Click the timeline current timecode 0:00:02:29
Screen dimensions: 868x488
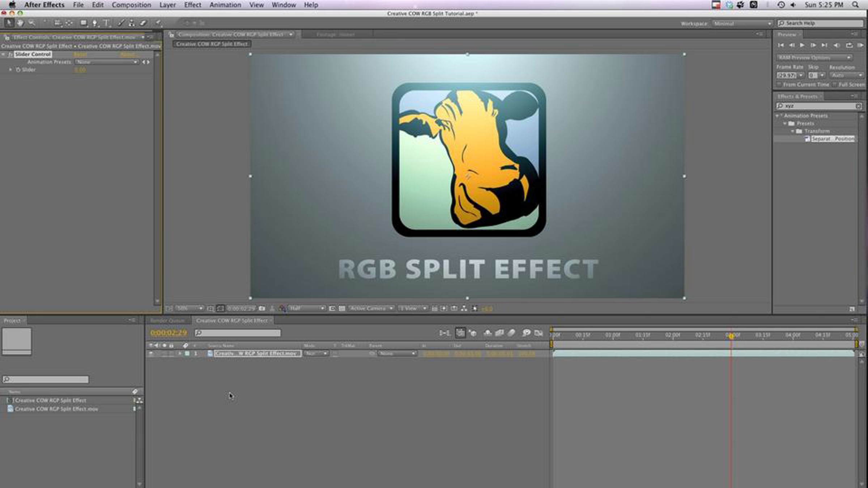click(x=169, y=333)
